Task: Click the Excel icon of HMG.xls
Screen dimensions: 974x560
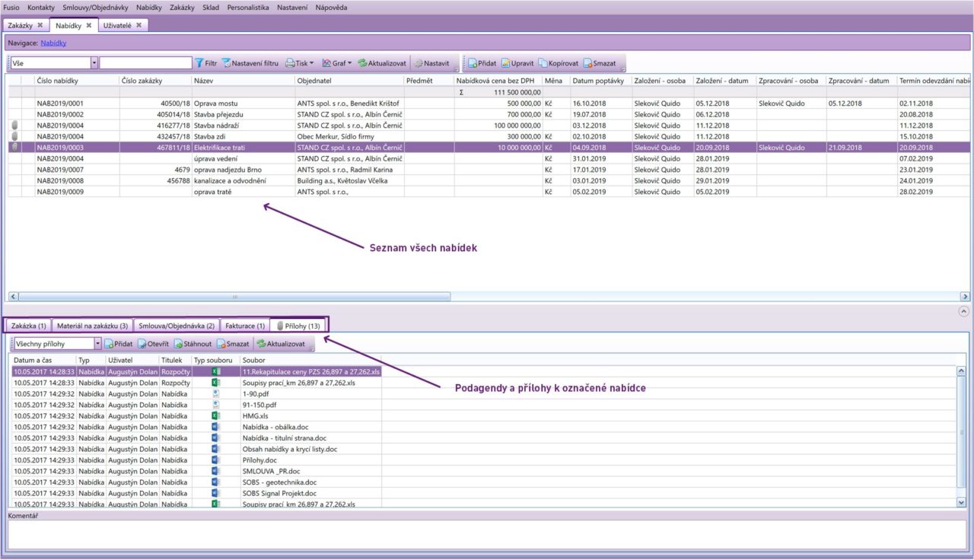Action: tap(215, 415)
